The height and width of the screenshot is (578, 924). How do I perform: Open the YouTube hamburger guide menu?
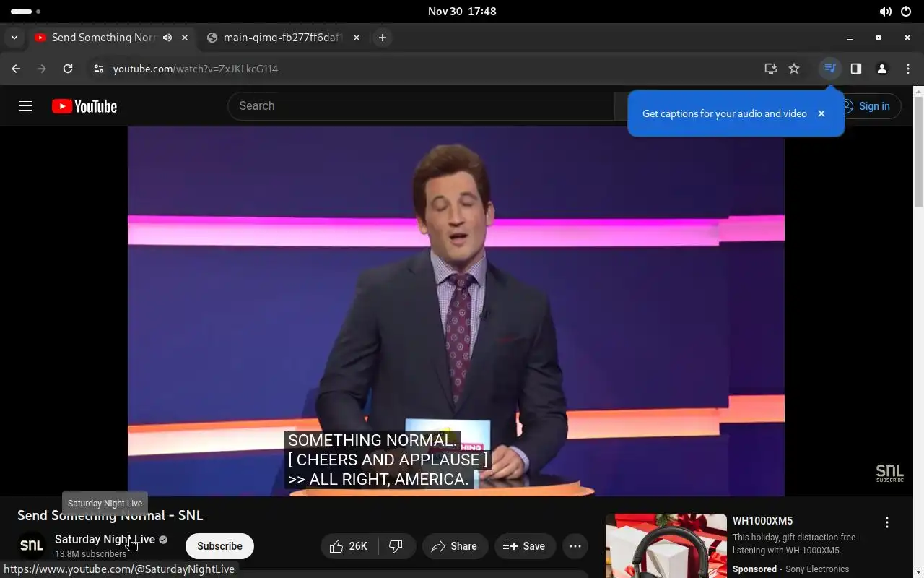pos(26,106)
